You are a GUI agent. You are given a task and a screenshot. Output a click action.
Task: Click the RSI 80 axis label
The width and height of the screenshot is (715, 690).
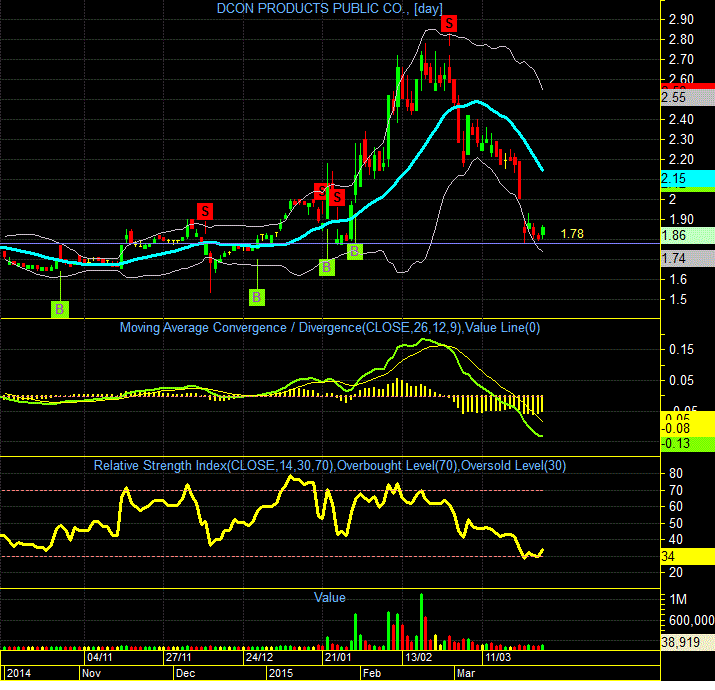tap(676, 473)
